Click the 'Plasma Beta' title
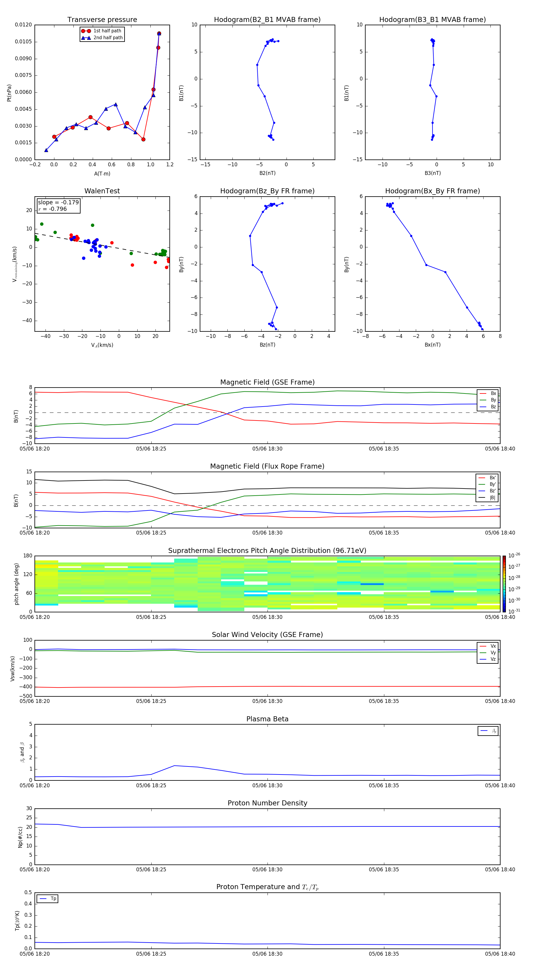This screenshot has height=980, width=535. (267, 719)
